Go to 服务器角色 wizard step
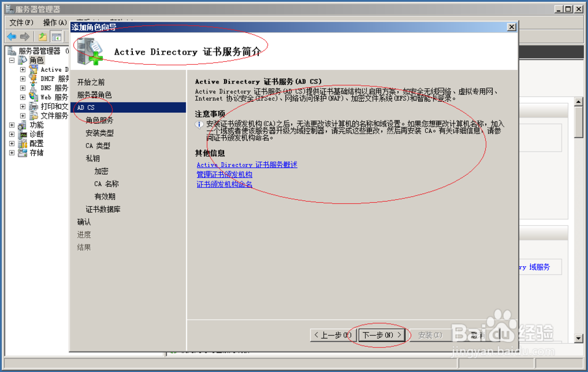This screenshot has width=588, height=372. coord(94,95)
